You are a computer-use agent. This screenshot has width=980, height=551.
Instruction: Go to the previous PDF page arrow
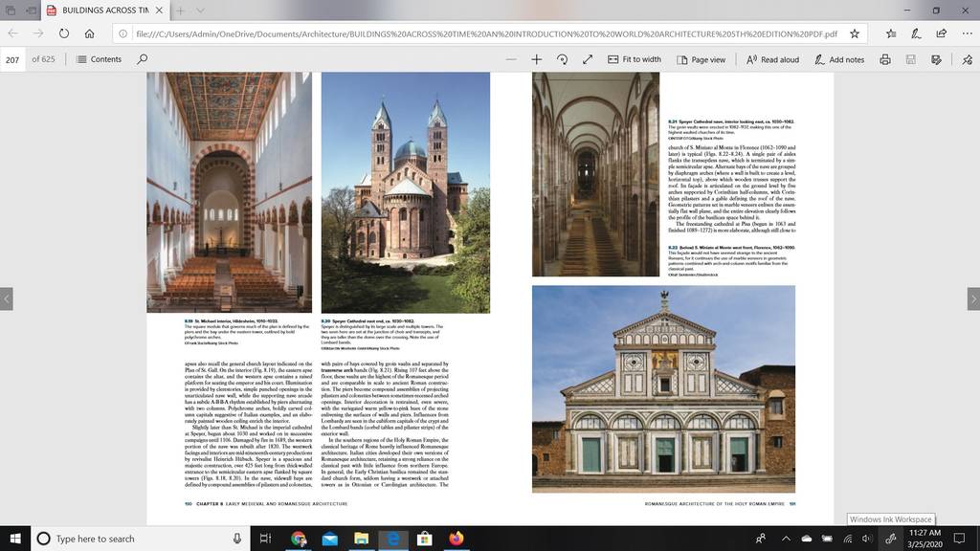[x=7, y=298]
